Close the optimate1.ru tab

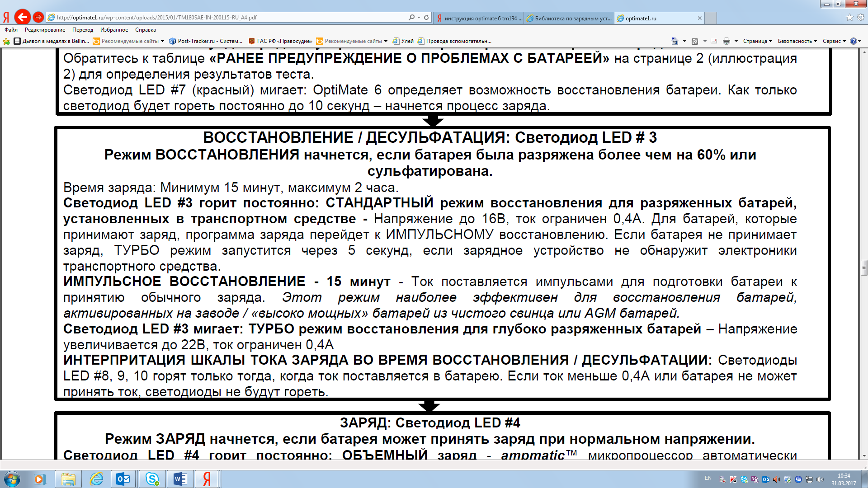coord(699,18)
